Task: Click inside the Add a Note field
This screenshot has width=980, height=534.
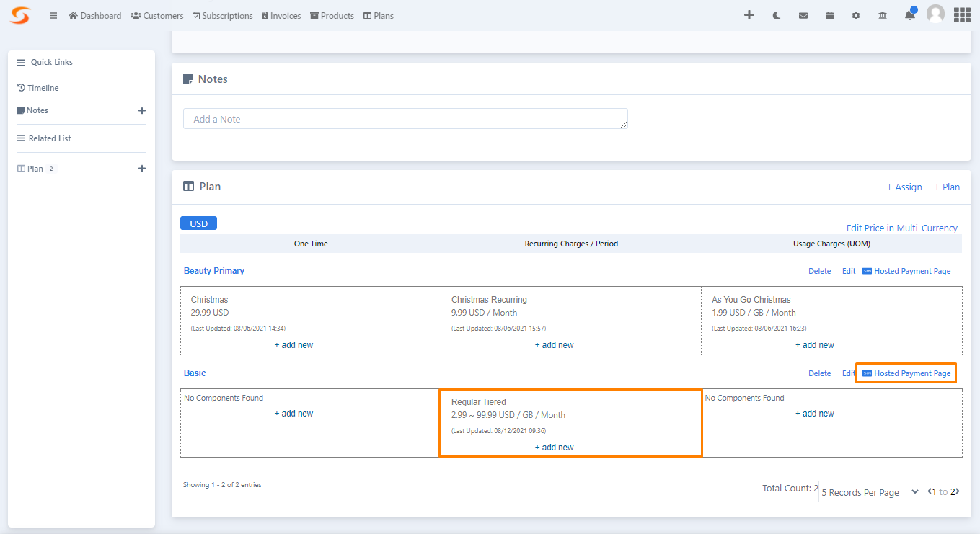Action: tap(405, 118)
